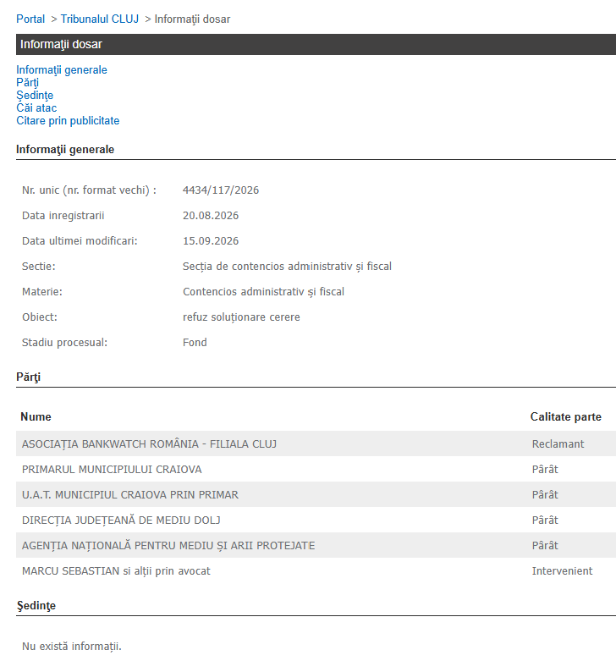Open the Căi atac link

coord(36,108)
